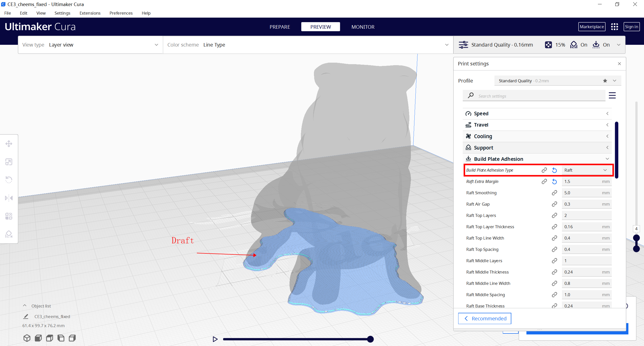
Task: Click link icon for Raft Air Gap
Action: tap(554, 204)
